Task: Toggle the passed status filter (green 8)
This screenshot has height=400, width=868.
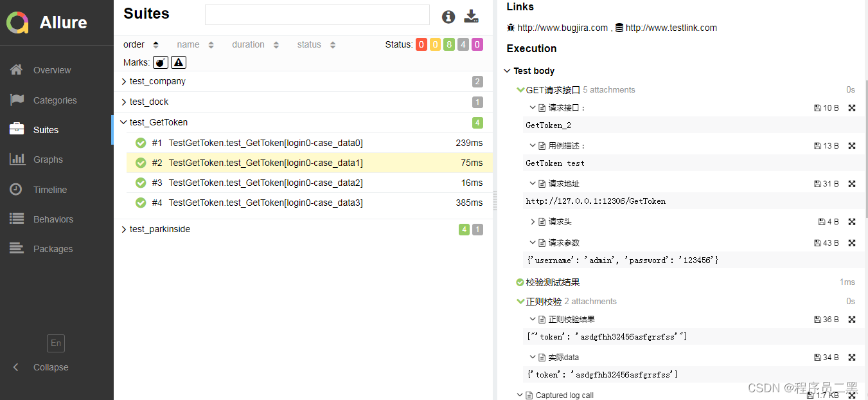Action: [449, 44]
